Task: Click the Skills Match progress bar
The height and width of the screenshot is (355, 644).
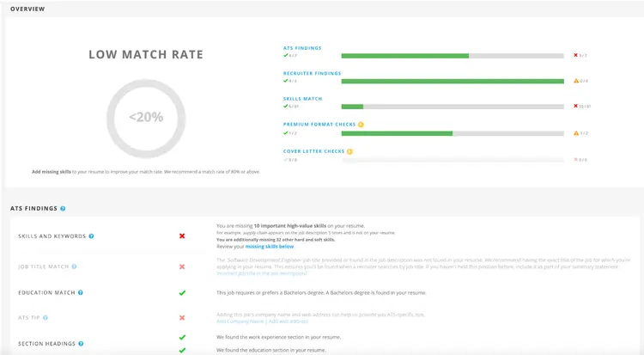Action: [453, 107]
